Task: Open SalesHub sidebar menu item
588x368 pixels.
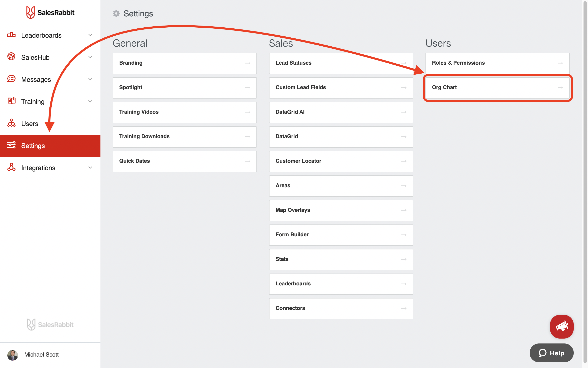Action: tap(50, 57)
